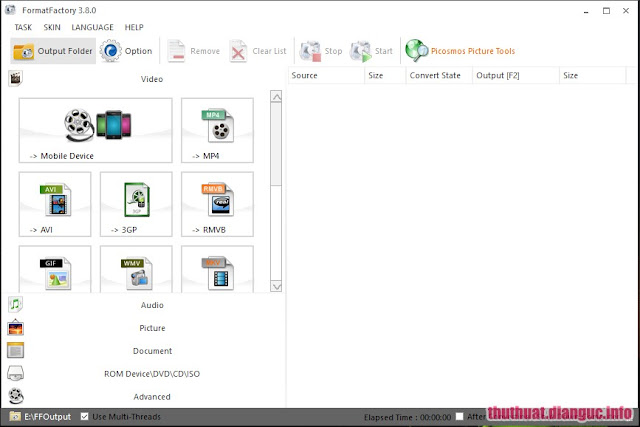The width and height of the screenshot is (640, 427).
Task: Click the Clear List toolbar button
Action: [258, 51]
